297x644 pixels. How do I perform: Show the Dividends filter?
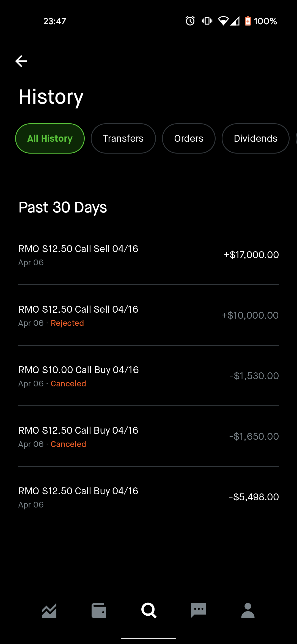pyautogui.click(x=255, y=138)
